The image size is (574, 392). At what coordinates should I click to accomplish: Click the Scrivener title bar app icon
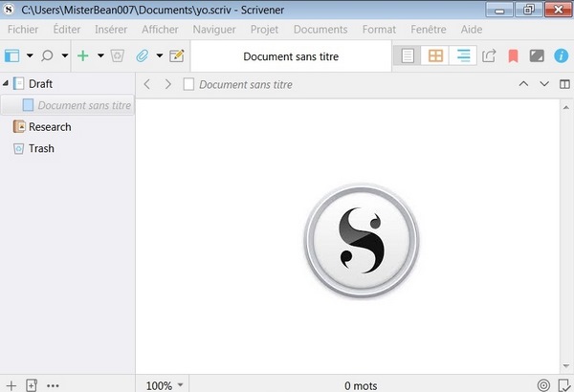[9, 10]
